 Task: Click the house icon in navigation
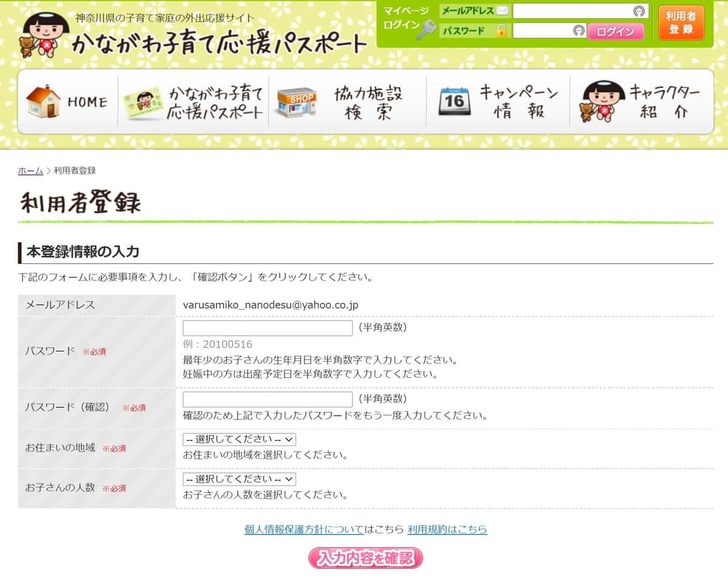44,101
